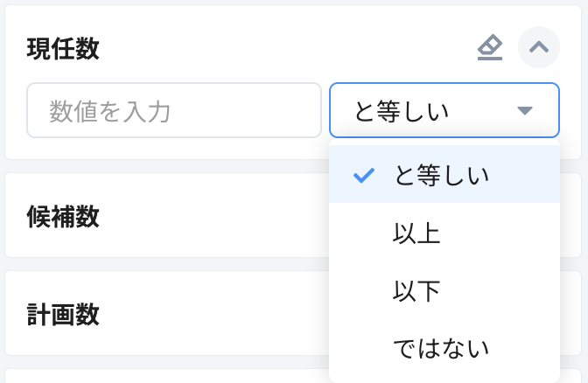Click the blue checkmark beside と等しい
Screen dimensions: 588x383
point(363,175)
